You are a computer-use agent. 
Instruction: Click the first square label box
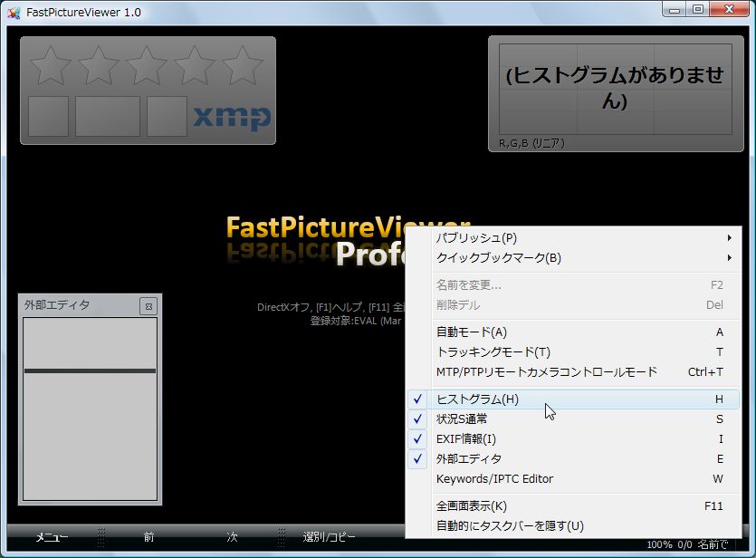48,116
